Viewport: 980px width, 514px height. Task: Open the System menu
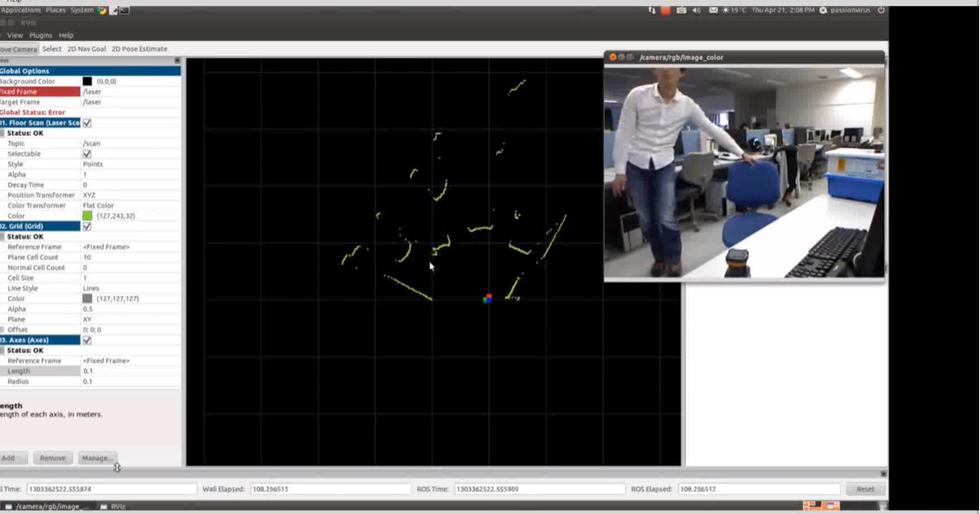(x=82, y=10)
